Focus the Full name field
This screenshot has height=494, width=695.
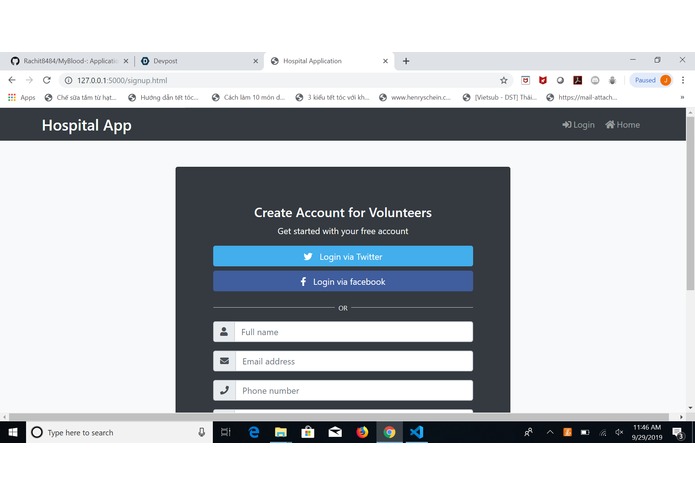pos(354,332)
